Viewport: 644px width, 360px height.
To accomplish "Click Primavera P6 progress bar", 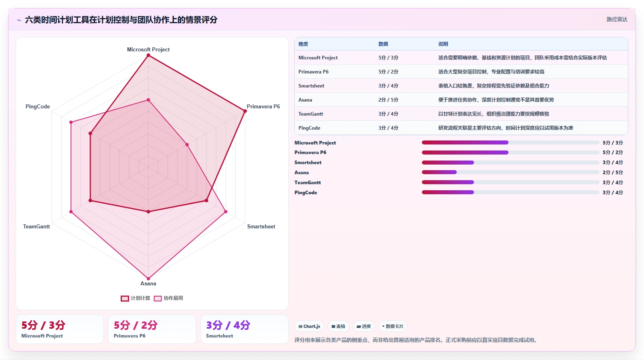I will click(510, 153).
